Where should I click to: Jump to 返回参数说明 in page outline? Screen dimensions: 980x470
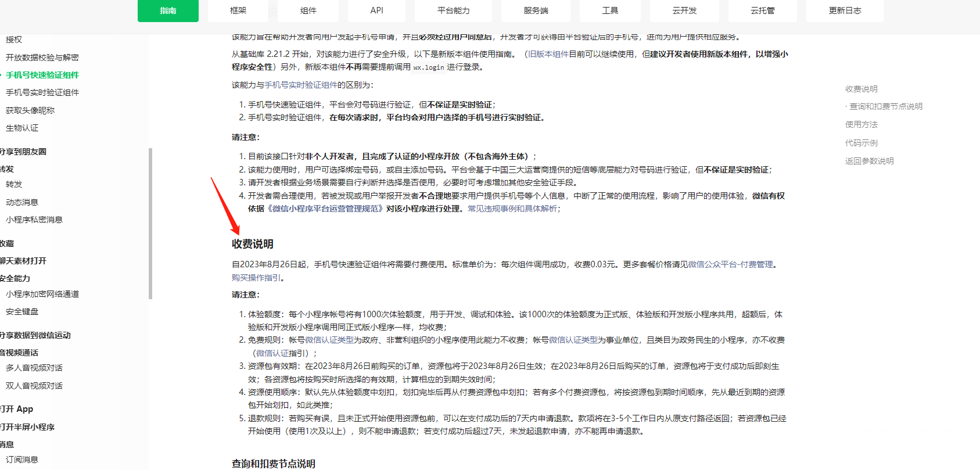click(870, 161)
